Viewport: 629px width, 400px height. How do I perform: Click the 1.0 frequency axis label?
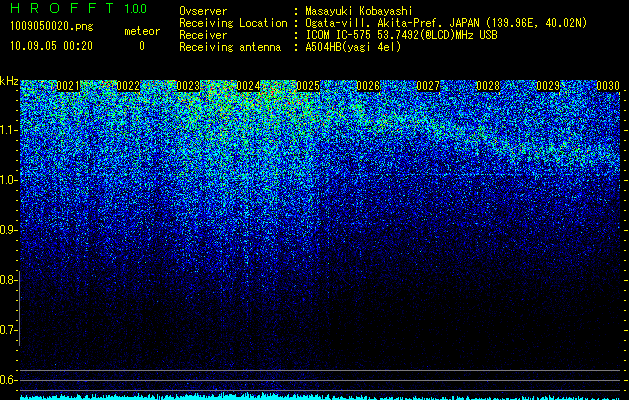pyautogui.click(x=8, y=180)
